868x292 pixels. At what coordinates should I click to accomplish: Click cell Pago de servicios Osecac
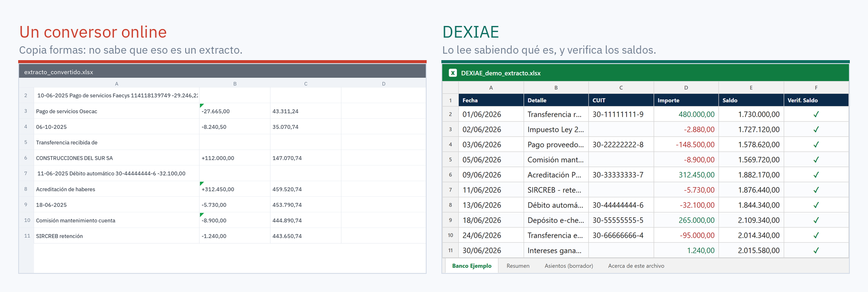click(x=116, y=111)
